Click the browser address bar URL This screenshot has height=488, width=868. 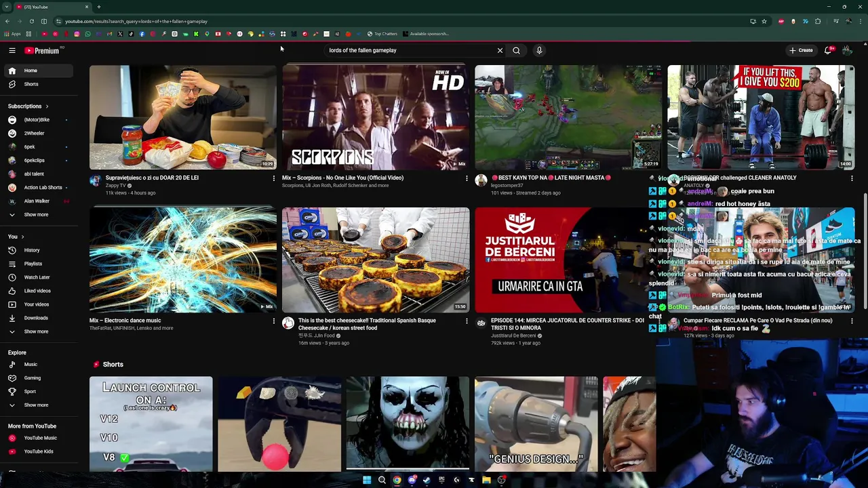coord(136,21)
